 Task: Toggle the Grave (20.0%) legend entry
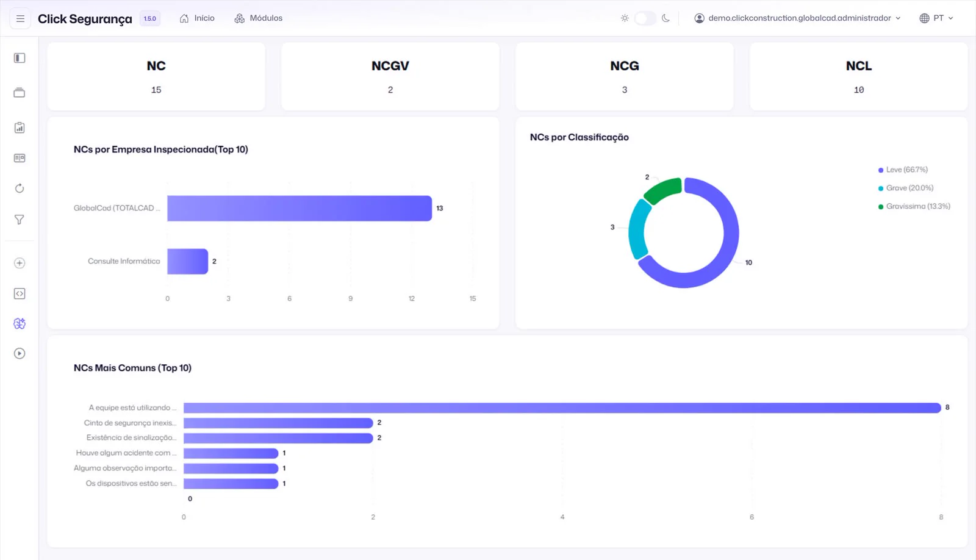tap(906, 188)
